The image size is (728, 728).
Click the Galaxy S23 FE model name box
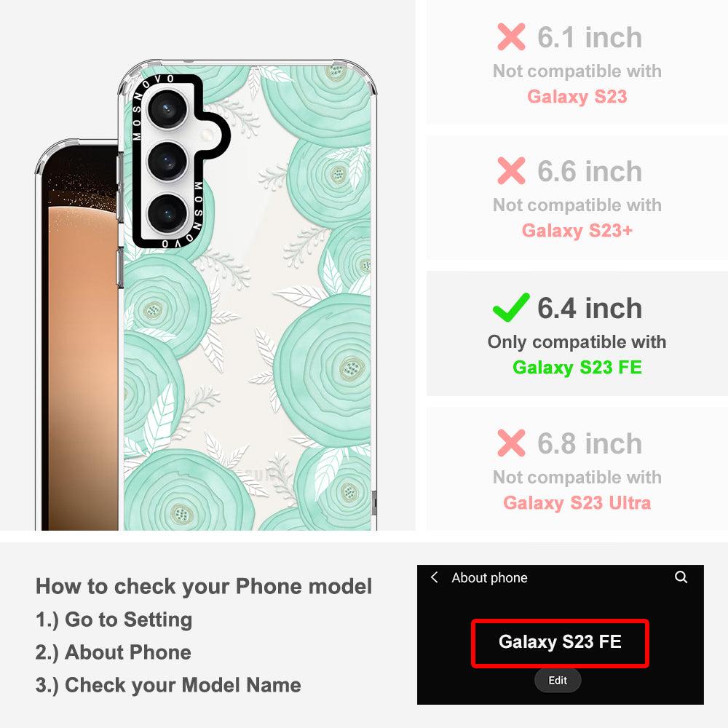pyautogui.click(x=560, y=643)
